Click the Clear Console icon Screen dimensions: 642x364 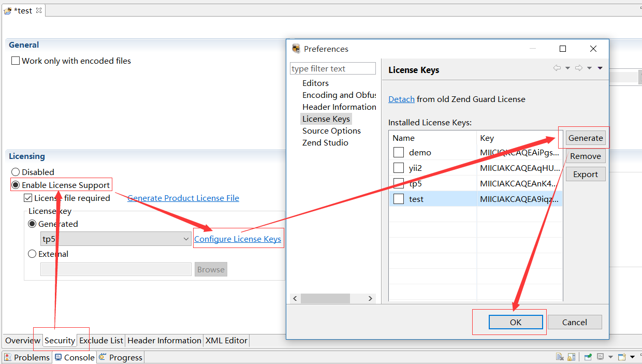560,357
